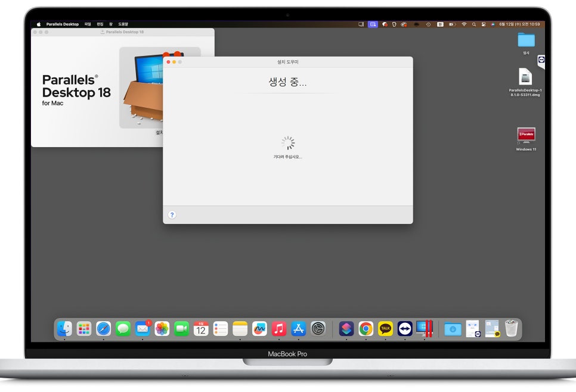The height and width of the screenshot is (392, 576).
Task: Open TeamViewer from the Dock
Action: click(x=405, y=328)
